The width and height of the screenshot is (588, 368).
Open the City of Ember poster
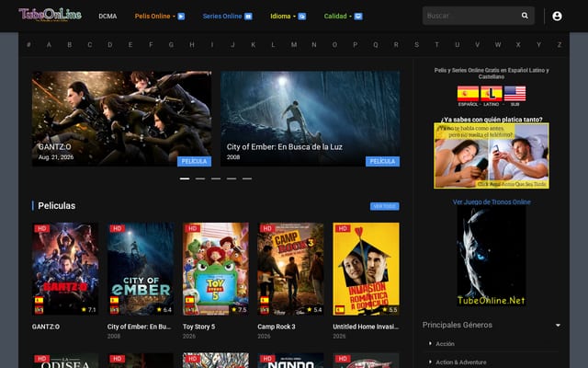pyautogui.click(x=141, y=269)
